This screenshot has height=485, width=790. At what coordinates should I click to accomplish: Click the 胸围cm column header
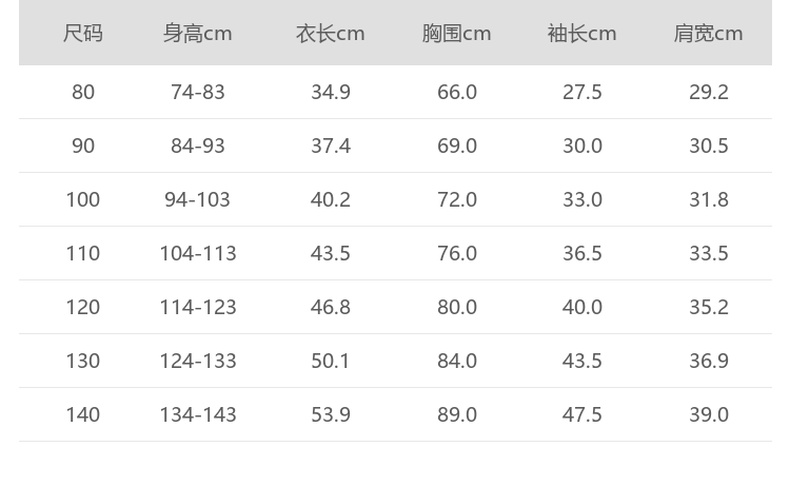tap(456, 33)
